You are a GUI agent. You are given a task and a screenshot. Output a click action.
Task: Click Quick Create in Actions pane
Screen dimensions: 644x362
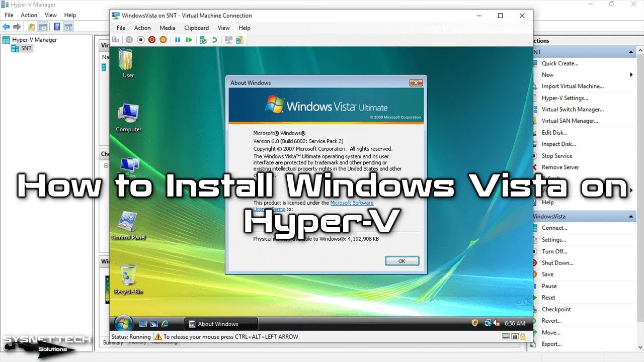point(560,63)
